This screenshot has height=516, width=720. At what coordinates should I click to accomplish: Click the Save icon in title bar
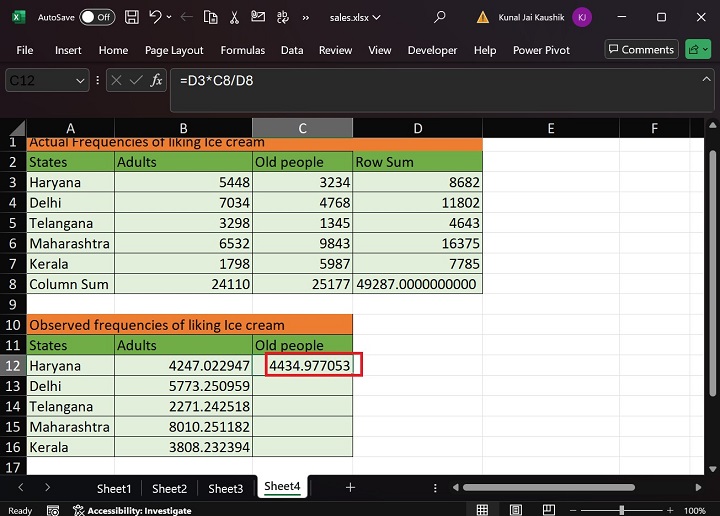click(133, 17)
